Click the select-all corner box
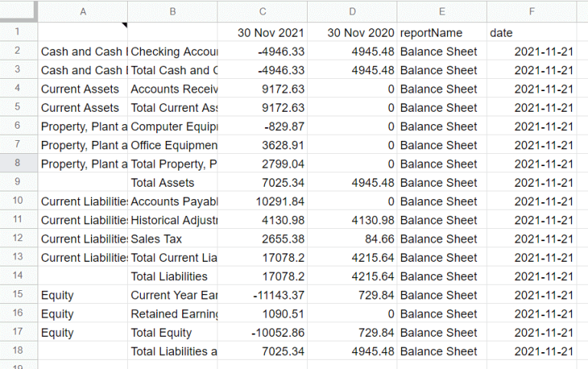This screenshot has width=588, height=369. click(18, 11)
